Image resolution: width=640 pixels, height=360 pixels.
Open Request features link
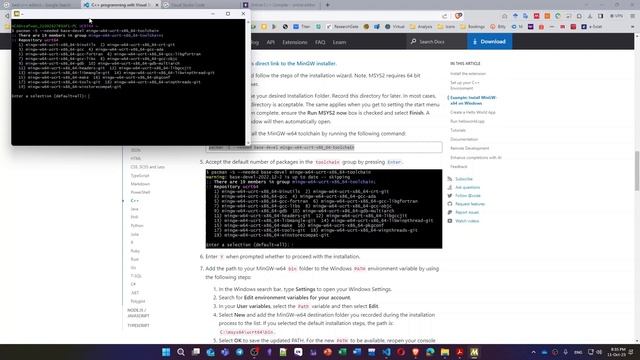click(x=470, y=204)
